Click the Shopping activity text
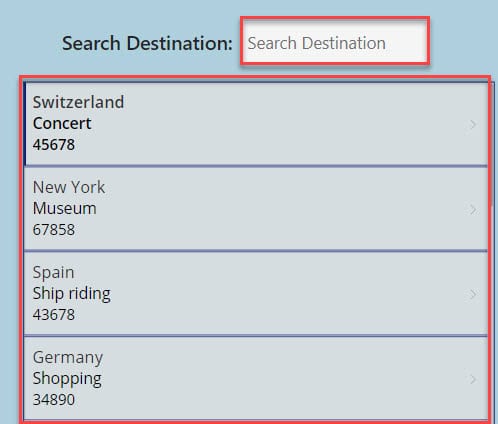Image resolution: width=498 pixels, height=424 pixels. 67,379
